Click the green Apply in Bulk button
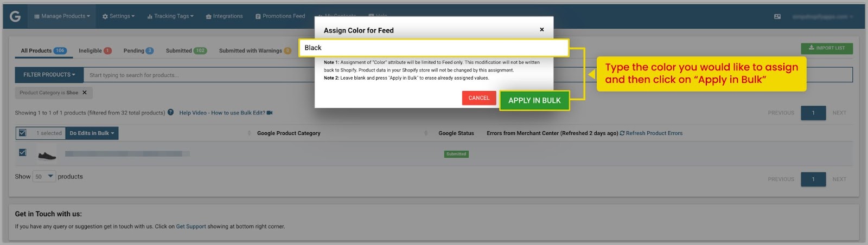 click(534, 100)
